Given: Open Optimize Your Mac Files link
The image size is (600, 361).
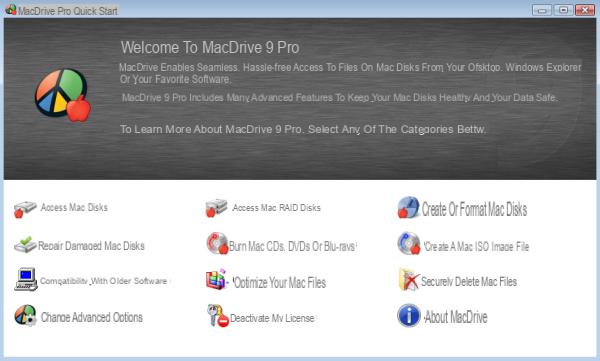Looking at the screenshot, I should [x=279, y=283].
